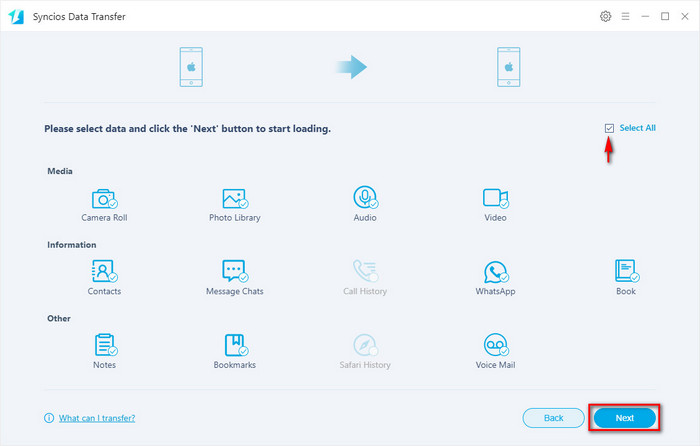Select the Photo Library icon
The width and height of the screenshot is (700, 446).
tap(235, 199)
